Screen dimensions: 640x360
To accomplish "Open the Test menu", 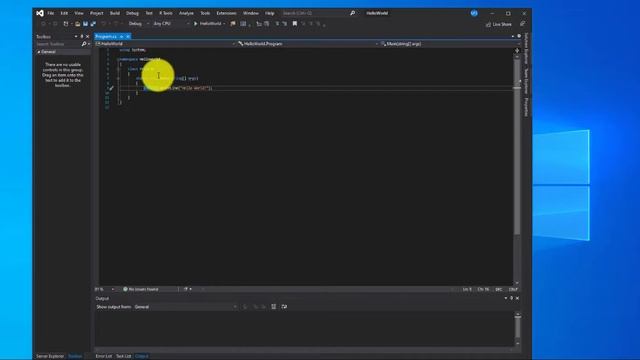I will pos(149,13).
